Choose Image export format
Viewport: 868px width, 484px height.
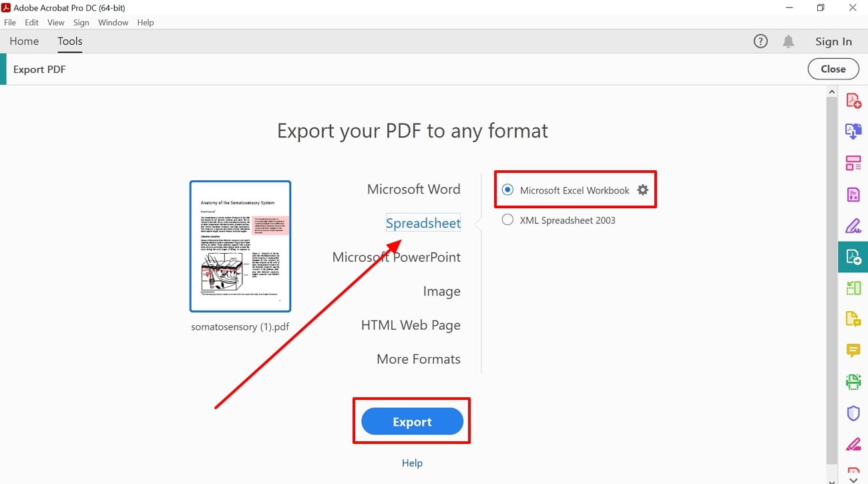pyautogui.click(x=441, y=292)
